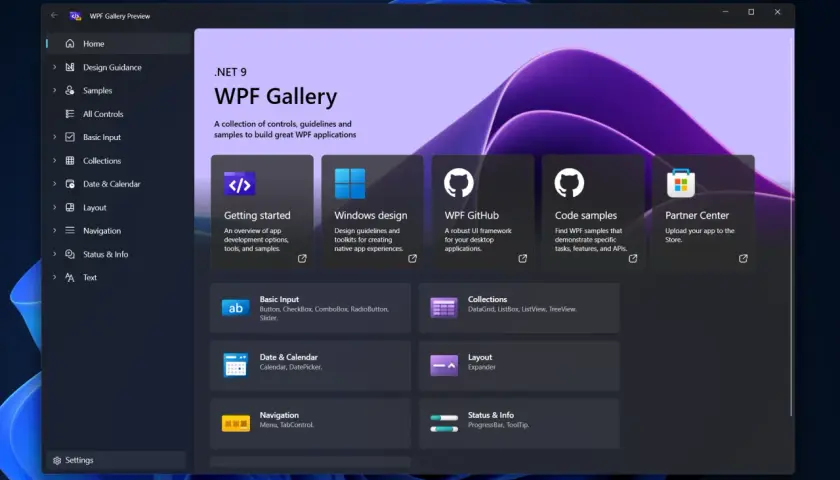The image size is (840, 480).
Task: Click the Collections tile table icon
Action: [x=444, y=308]
